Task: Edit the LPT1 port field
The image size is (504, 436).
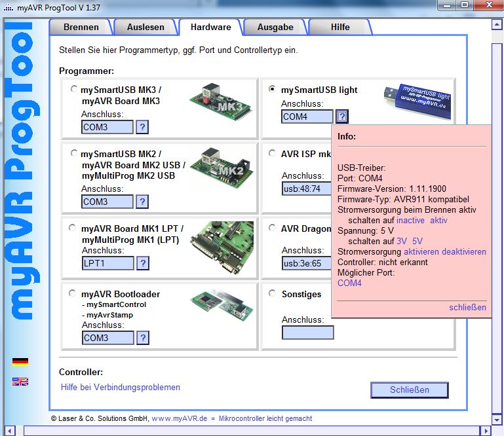Action: 107,263
